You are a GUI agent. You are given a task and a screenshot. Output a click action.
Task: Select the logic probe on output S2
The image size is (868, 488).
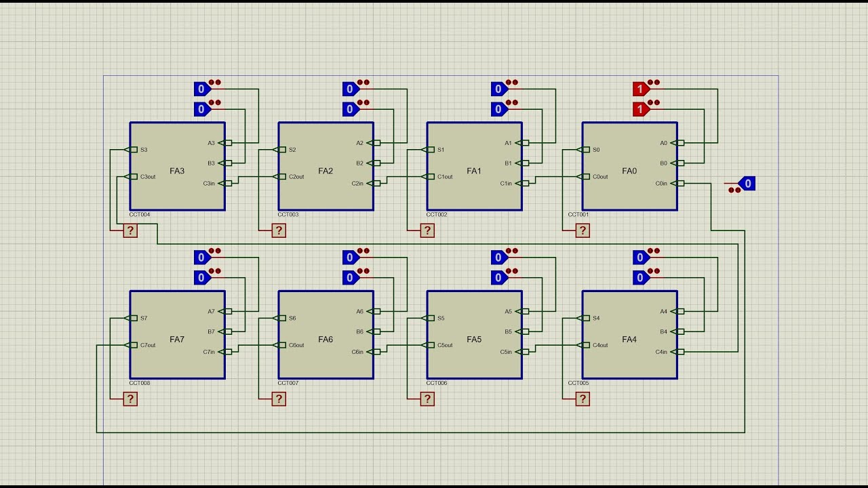pyautogui.click(x=279, y=230)
